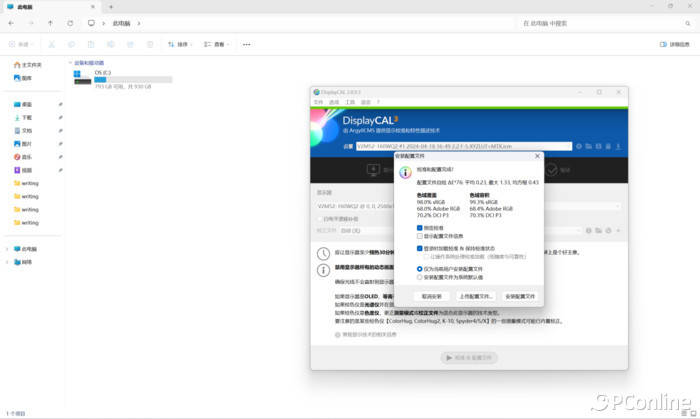Open the 音乐 (Music) folder in sidebar
Screen dimensions: 700x419
(x=27, y=157)
